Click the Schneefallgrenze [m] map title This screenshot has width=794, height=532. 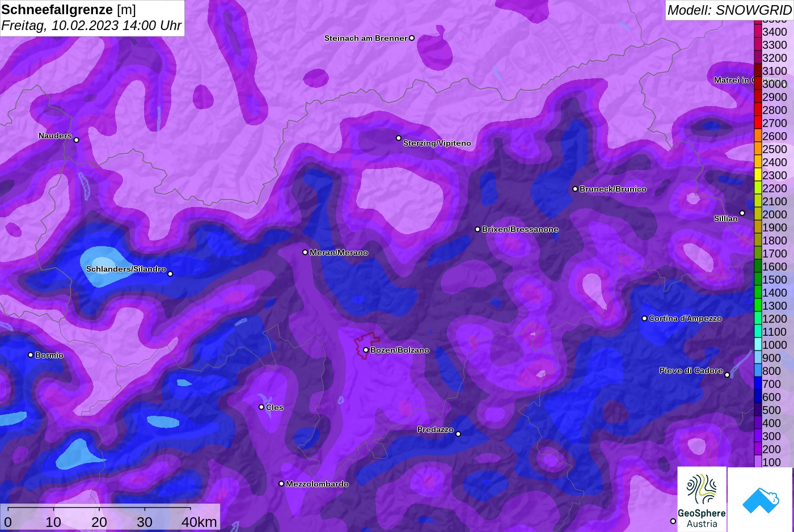pos(69,10)
